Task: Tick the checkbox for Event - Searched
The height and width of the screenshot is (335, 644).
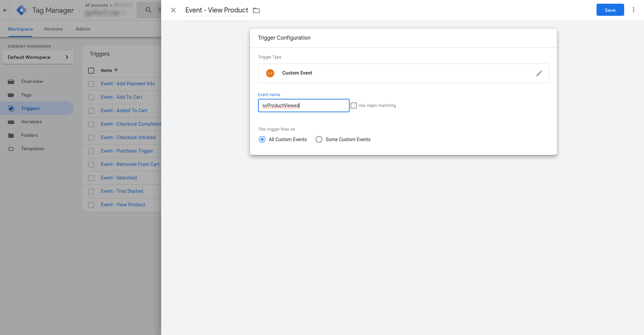Action: click(x=91, y=178)
